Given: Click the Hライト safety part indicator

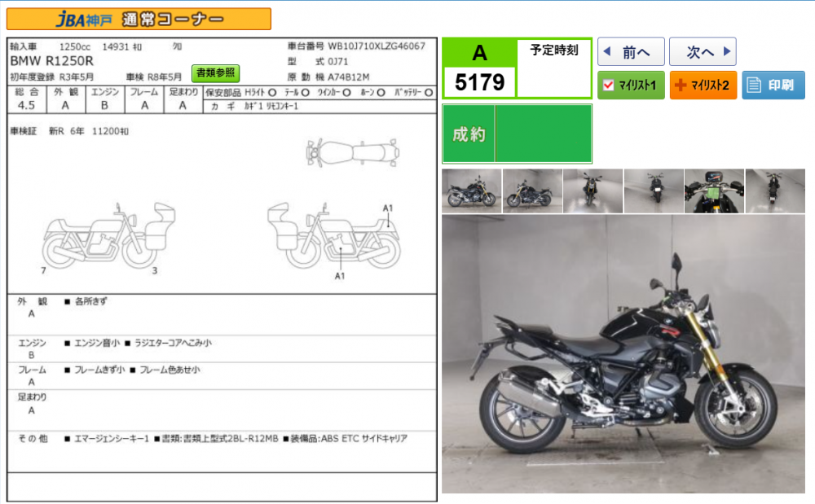Looking at the screenshot, I should 261,92.
